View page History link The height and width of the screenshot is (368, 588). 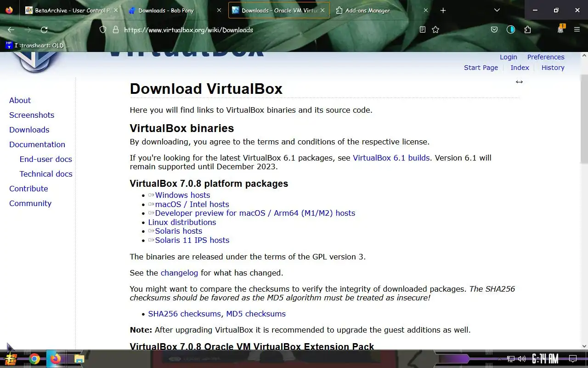[553, 68]
